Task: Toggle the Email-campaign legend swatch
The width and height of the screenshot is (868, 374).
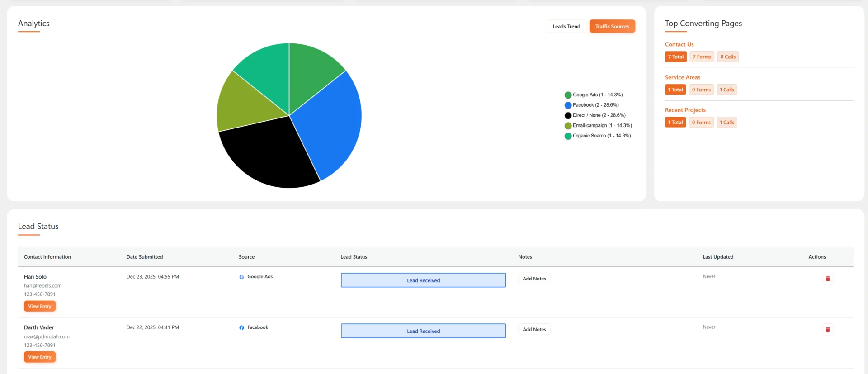Action: (568, 126)
